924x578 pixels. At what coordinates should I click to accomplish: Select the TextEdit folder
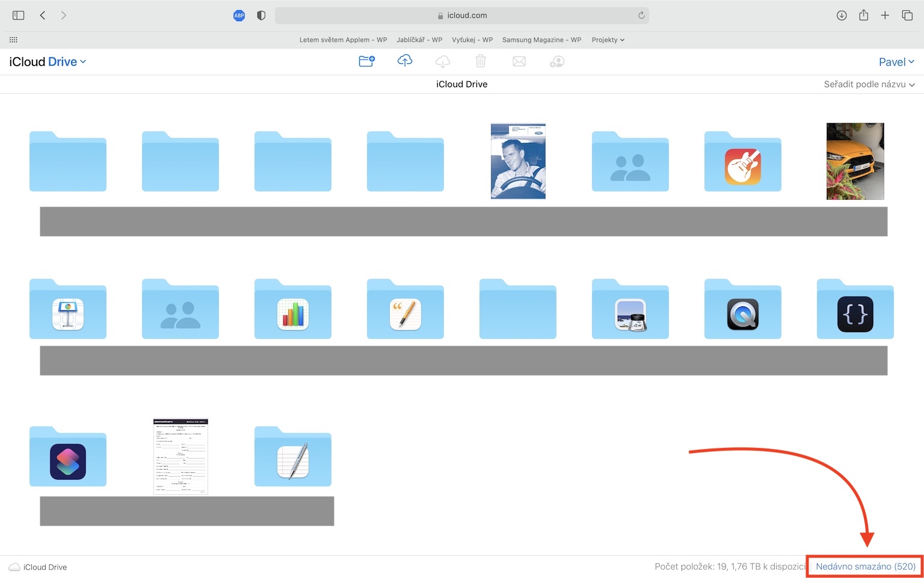tap(293, 456)
